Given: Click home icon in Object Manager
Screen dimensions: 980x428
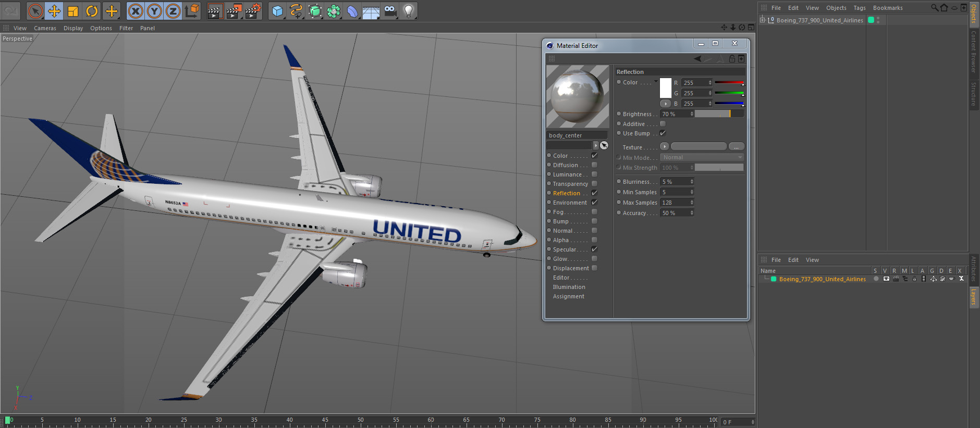Looking at the screenshot, I should 944,7.
